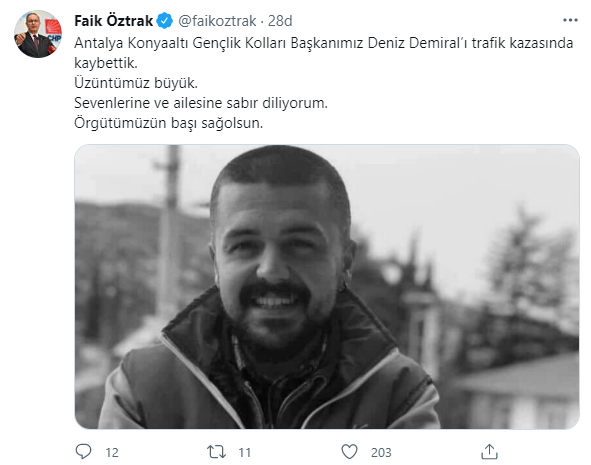
Task: Click the reply speech bubble icon
Action: click(x=83, y=451)
